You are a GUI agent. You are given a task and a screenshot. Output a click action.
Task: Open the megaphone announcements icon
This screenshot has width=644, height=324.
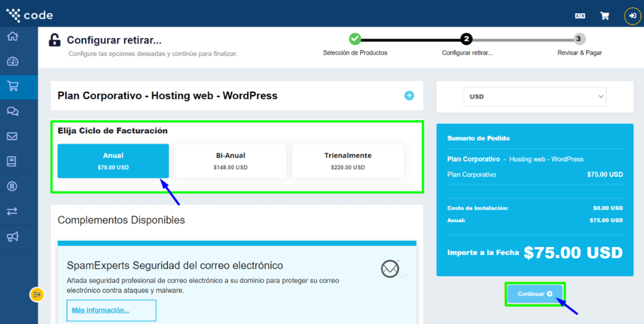click(x=12, y=237)
